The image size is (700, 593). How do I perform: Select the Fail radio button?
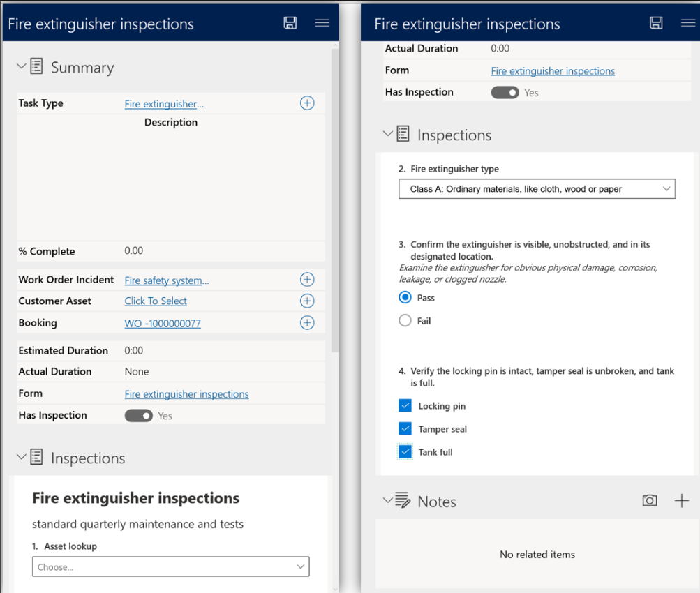405,321
